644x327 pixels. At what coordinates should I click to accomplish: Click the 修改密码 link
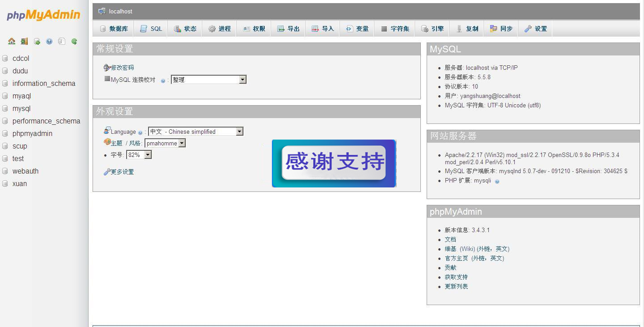point(122,68)
